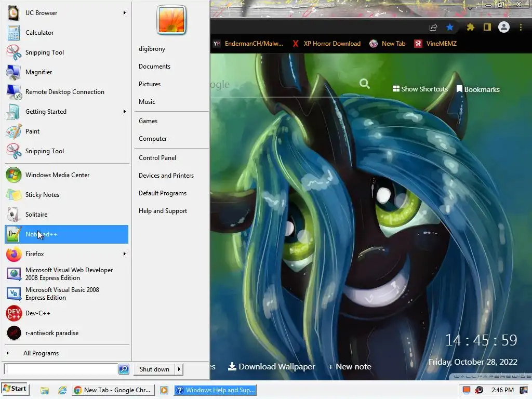
Task: Click the Start menu search magnifier icon
Action: tap(124, 369)
